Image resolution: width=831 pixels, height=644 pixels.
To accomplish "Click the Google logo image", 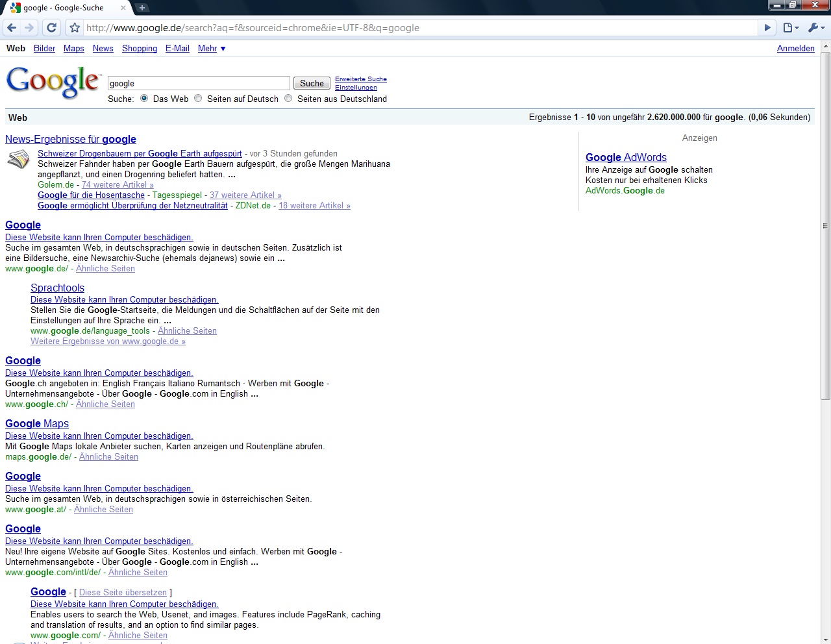I will 53,82.
